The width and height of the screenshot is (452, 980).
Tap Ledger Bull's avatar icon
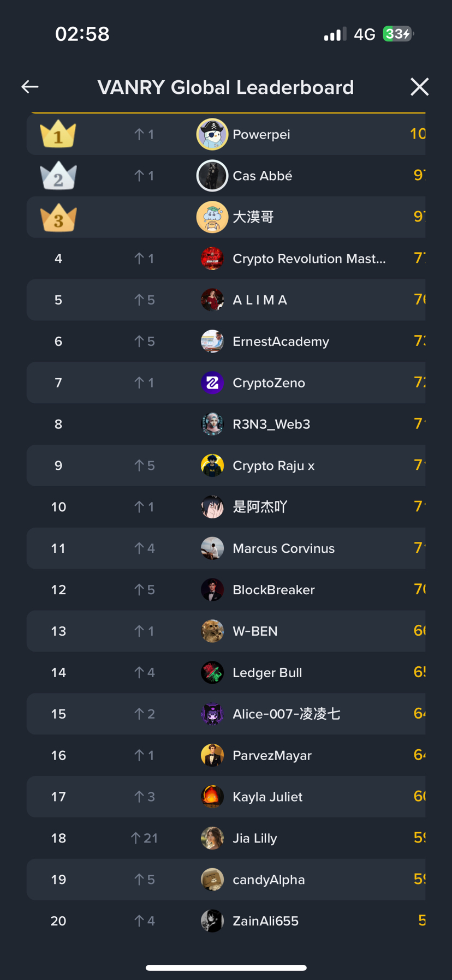(x=212, y=672)
